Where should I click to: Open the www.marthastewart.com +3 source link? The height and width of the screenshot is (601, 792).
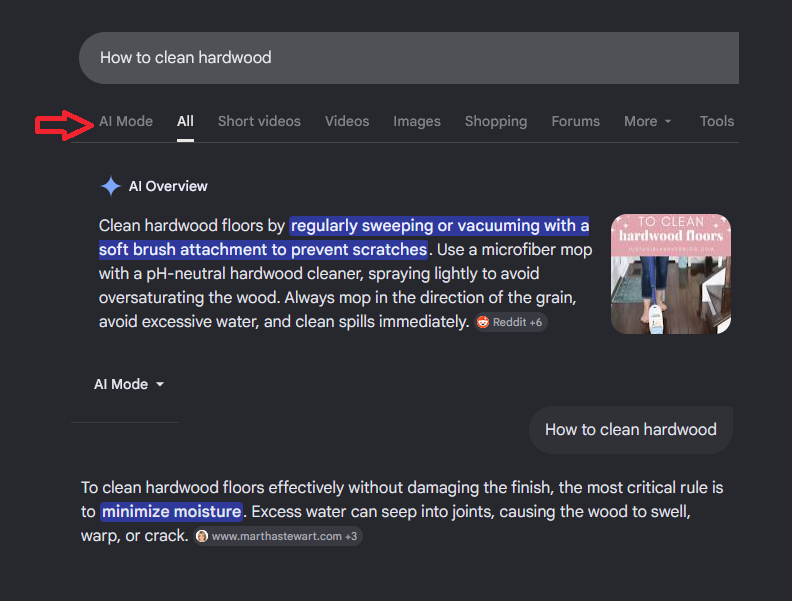click(x=278, y=536)
